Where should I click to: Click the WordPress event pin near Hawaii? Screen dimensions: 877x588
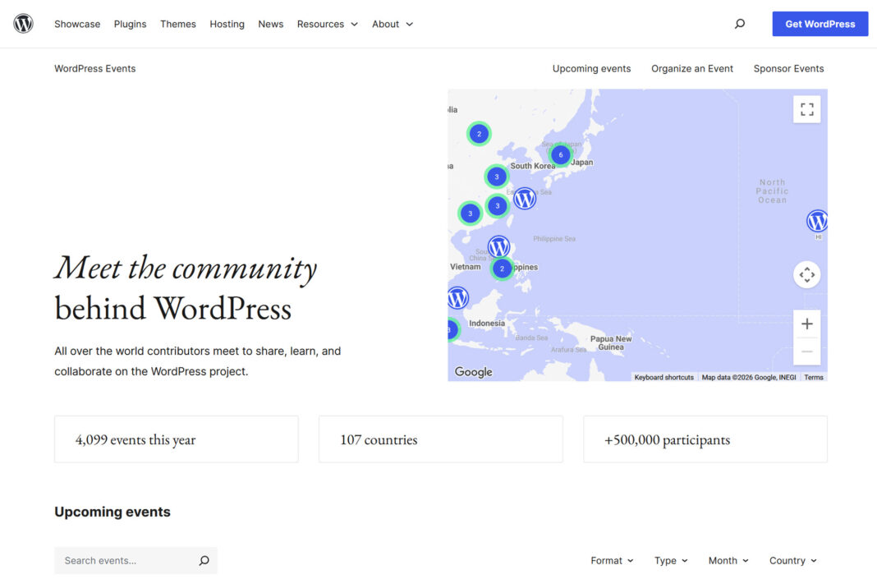[817, 221]
